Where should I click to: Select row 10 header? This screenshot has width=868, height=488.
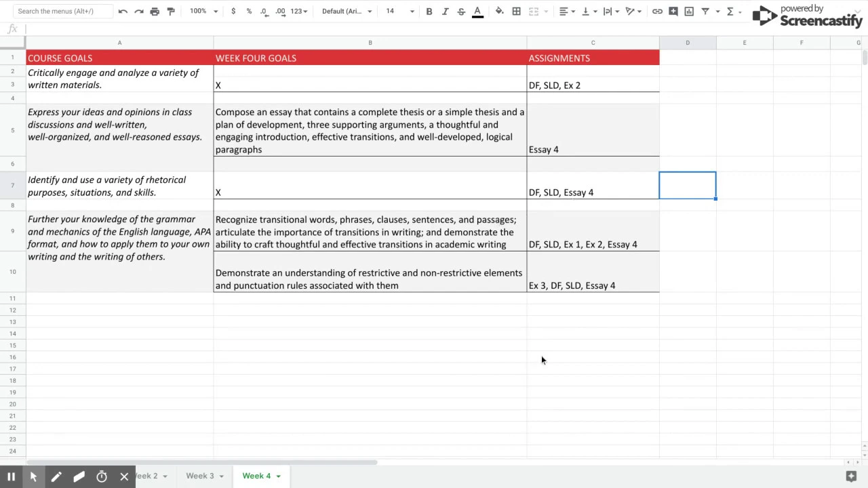point(13,272)
